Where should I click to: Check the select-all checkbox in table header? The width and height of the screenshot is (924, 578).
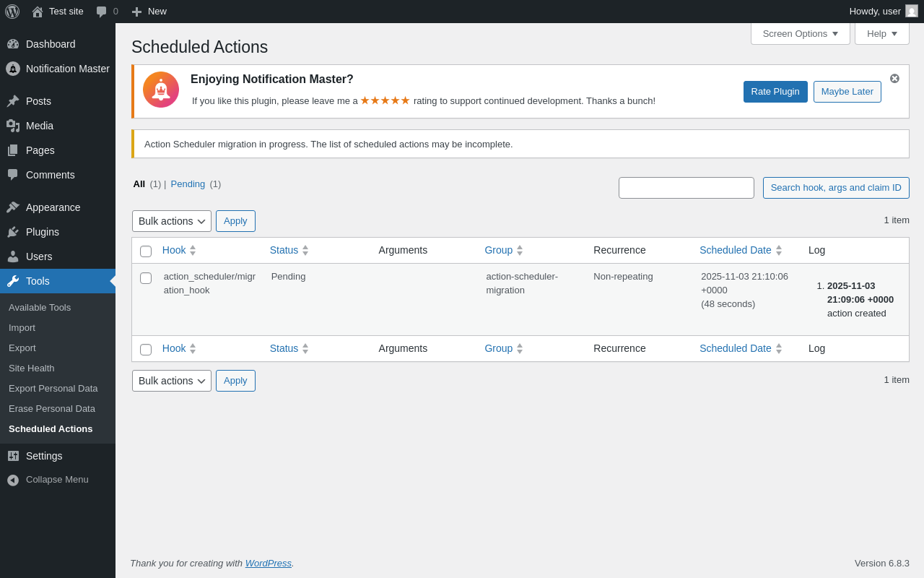(x=146, y=251)
